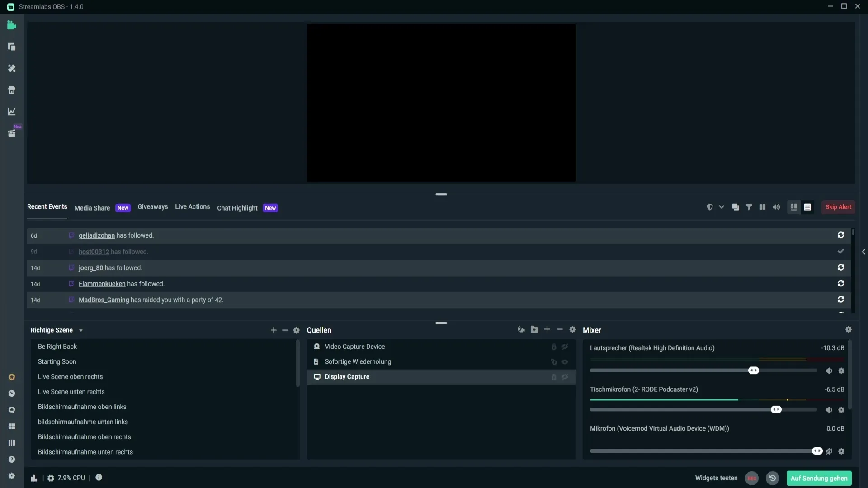This screenshot has width=868, height=488.
Task: Toggle visibility of Display Capture source
Action: tap(565, 377)
